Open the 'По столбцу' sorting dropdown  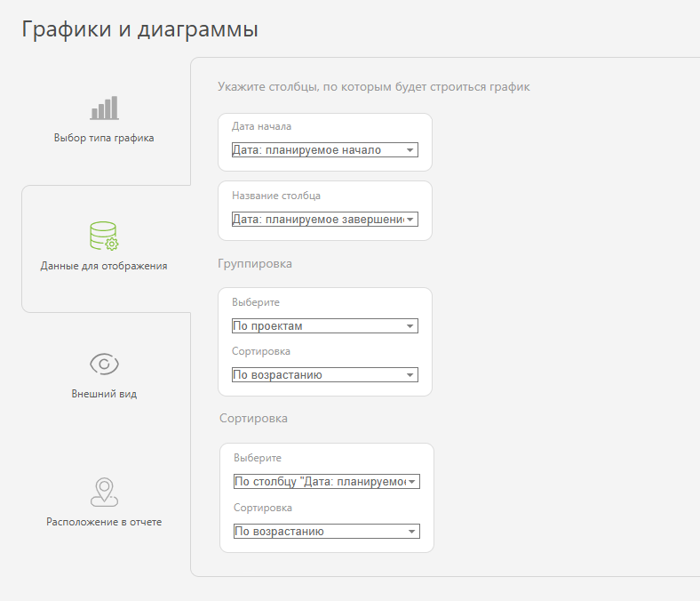(x=327, y=481)
